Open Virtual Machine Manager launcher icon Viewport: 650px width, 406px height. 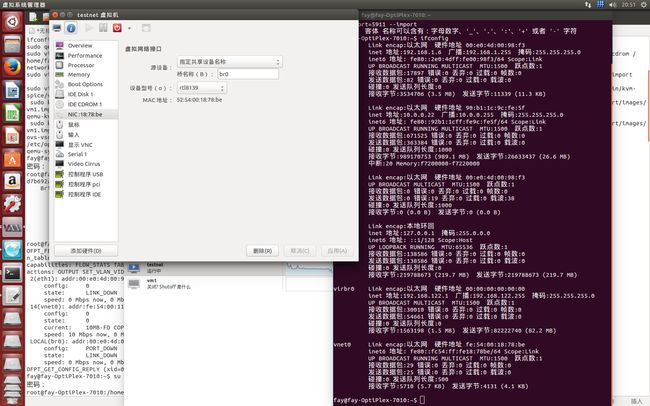point(12,227)
